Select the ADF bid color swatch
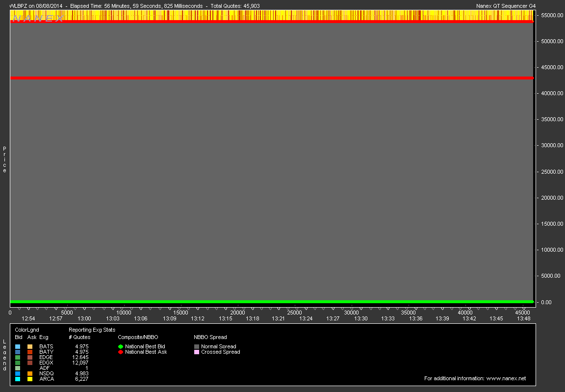This screenshot has height=392, width=565. 18,368
